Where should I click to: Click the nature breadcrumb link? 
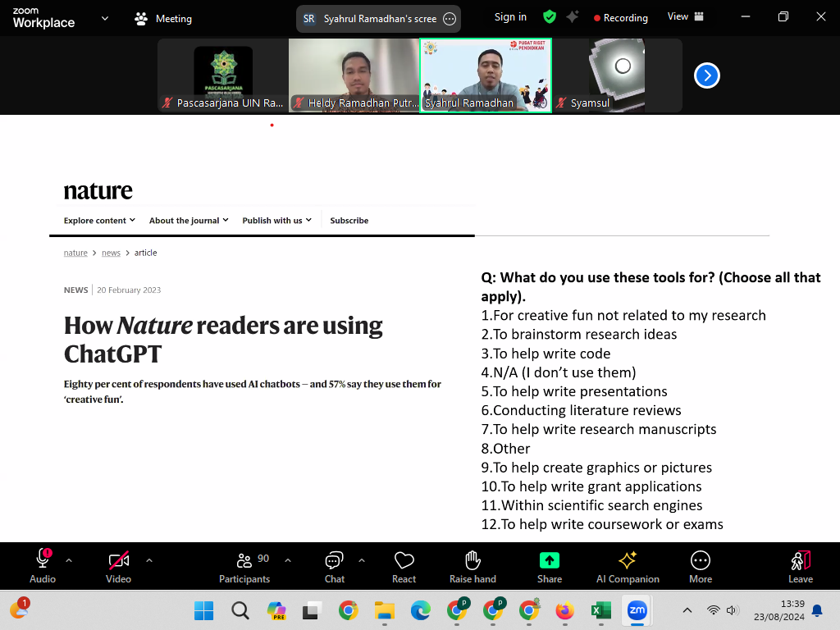pyautogui.click(x=75, y=253)
